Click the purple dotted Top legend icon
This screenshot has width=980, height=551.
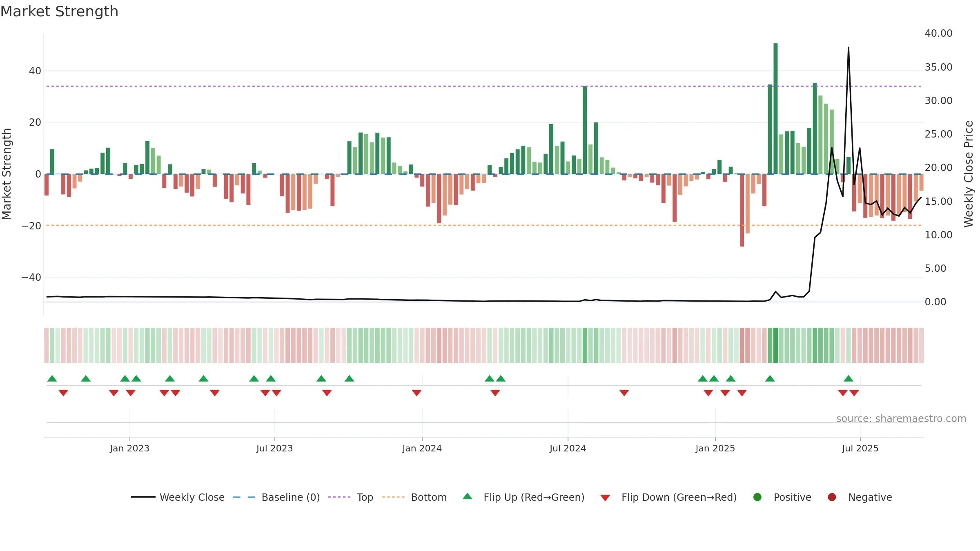point(339,497)
